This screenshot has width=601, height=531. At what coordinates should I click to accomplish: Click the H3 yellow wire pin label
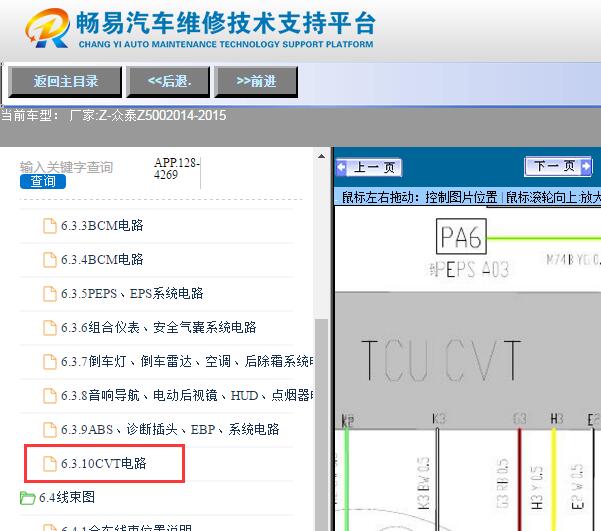coord(556,419)
